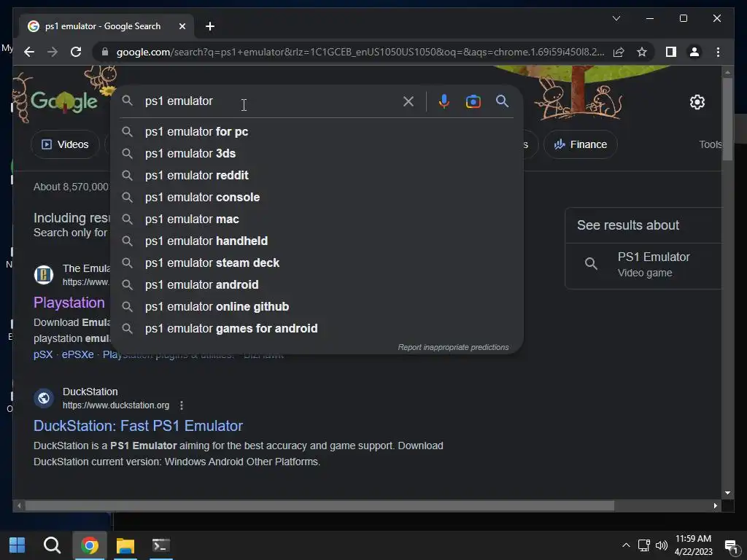The height and width of the screenshot is (560, 747).
Task: Click vertical scrollbar up arrow
Action: click(727, 73)
